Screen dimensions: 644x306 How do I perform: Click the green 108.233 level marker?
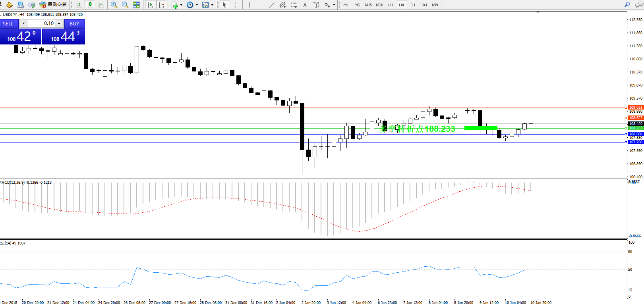click(x=481, y=128)
